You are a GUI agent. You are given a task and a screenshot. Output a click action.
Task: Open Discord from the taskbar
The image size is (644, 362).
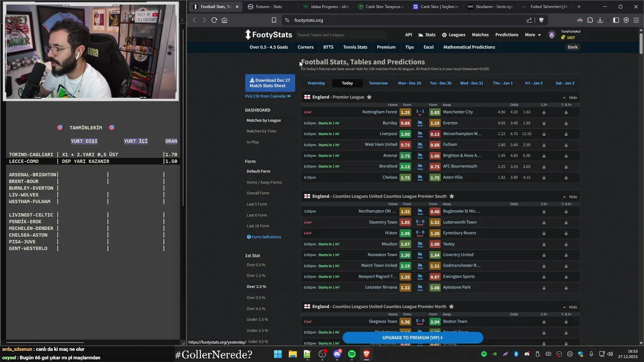(x=337, y=354)
